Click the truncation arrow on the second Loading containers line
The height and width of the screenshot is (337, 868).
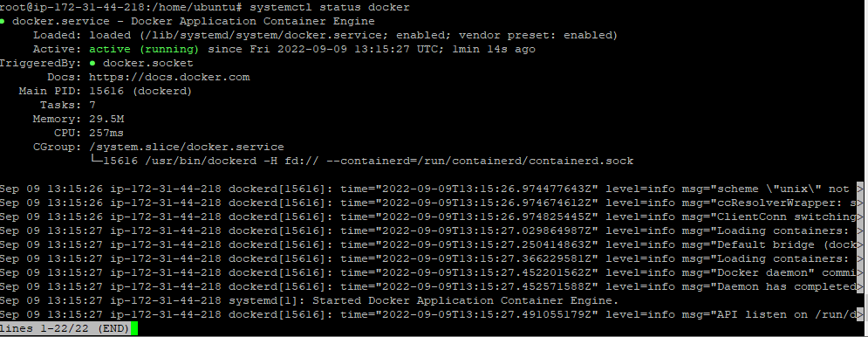click(x=859, y=258)
